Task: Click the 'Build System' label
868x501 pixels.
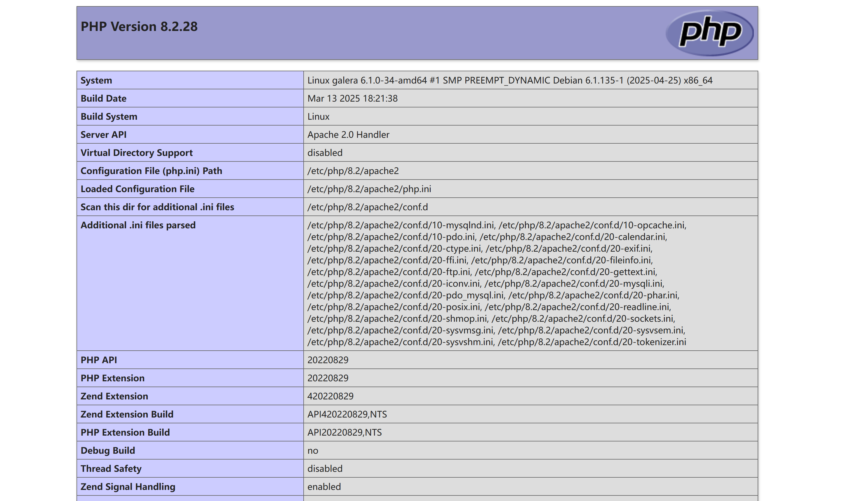Action: tap(109, 117)
